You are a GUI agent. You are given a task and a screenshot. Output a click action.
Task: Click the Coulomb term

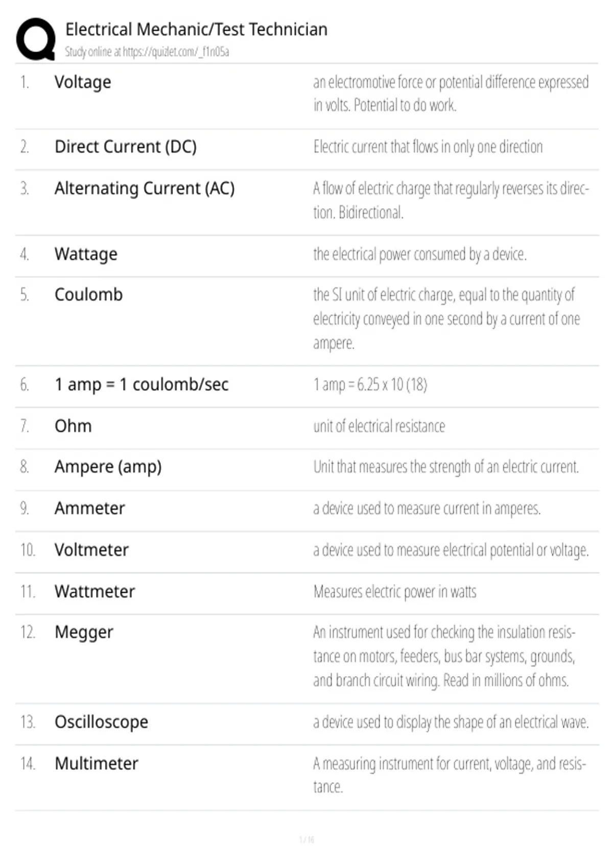pos(89,295)
